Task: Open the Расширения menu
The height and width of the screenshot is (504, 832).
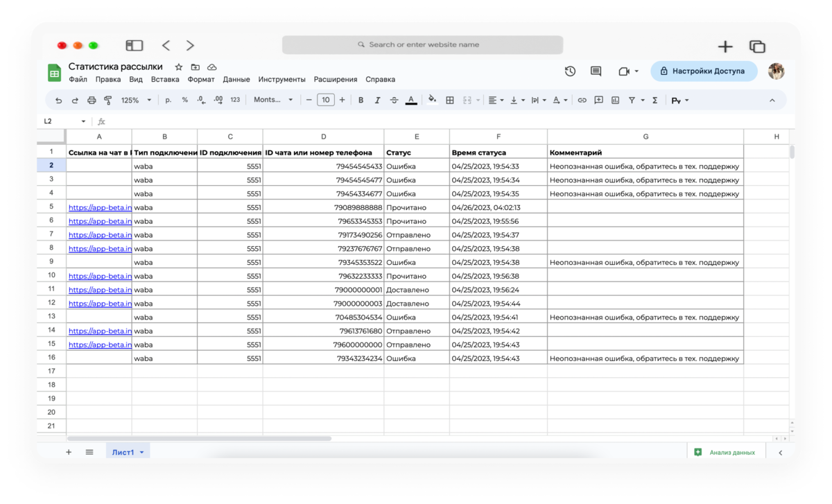Action: point(336,80)
